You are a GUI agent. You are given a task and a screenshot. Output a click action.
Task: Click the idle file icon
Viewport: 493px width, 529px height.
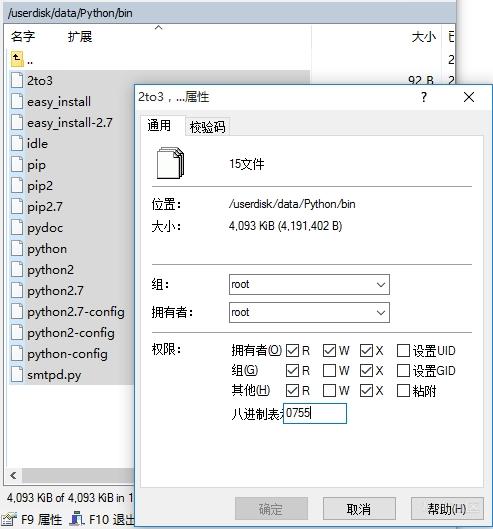17,143
